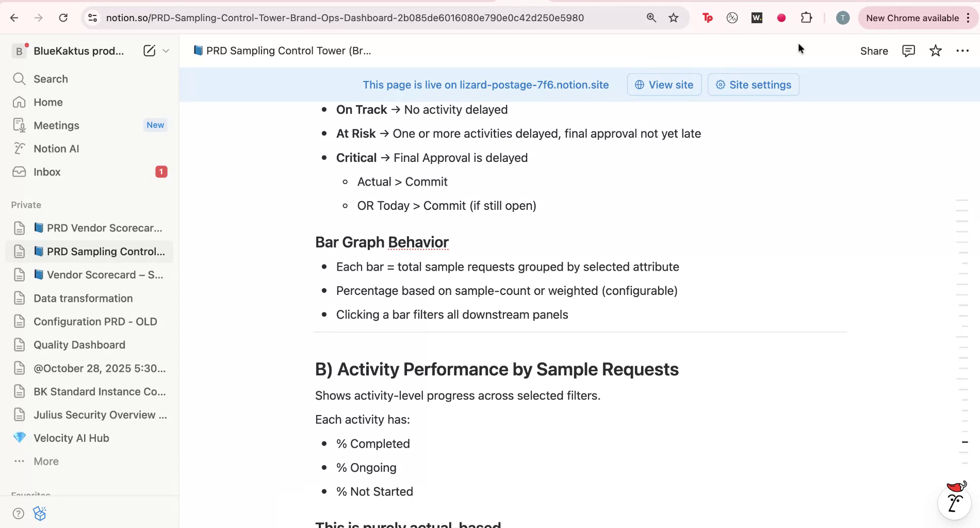Viewport: 980px width, 528px height.
Task: Open Chrome's three-dot browser menu
Action: (969, 18)
